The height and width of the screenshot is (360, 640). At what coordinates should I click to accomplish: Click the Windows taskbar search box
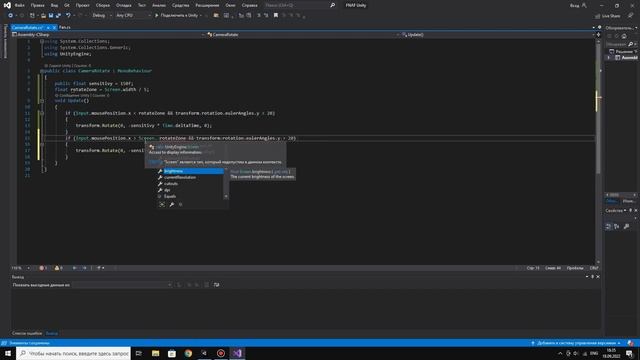pyautogui.click(x=73, y=353)
